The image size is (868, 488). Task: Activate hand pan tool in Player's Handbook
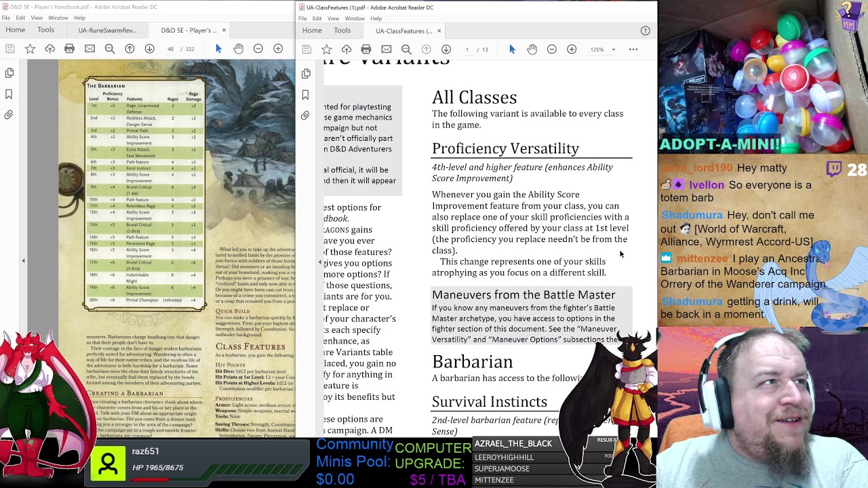click(x=238, y=49)
